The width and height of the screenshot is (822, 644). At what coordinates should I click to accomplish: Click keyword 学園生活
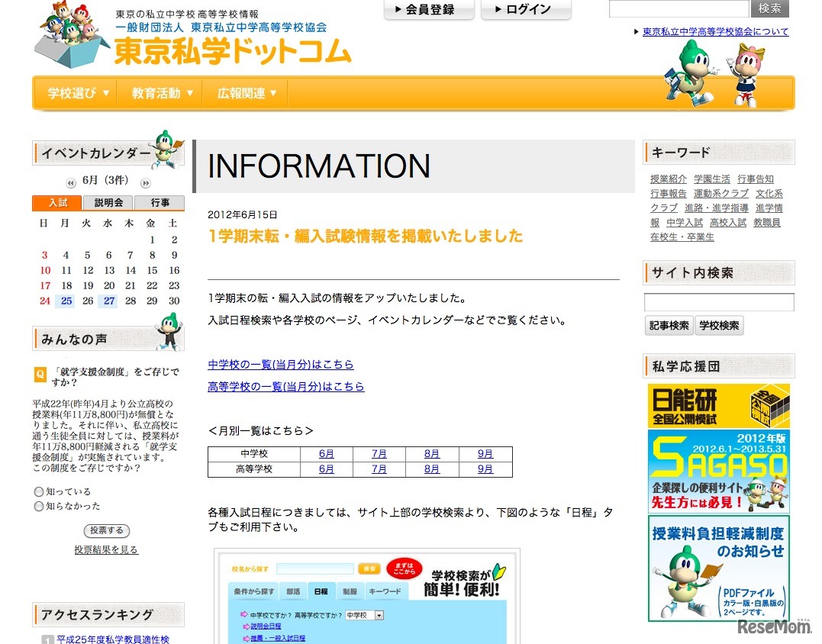coord(712,179)
